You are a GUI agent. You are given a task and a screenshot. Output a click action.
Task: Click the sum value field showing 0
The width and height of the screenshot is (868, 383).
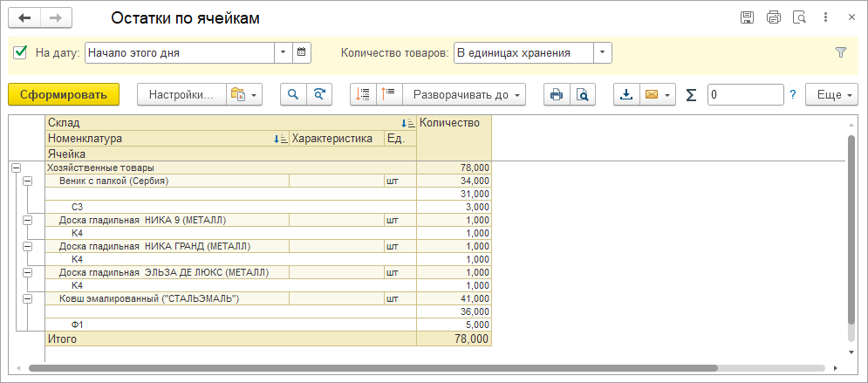coord(745,94)
